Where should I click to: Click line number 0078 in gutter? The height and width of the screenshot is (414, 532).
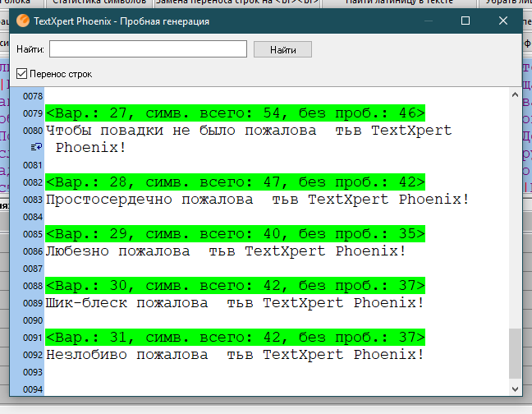[x=33, y=96]
